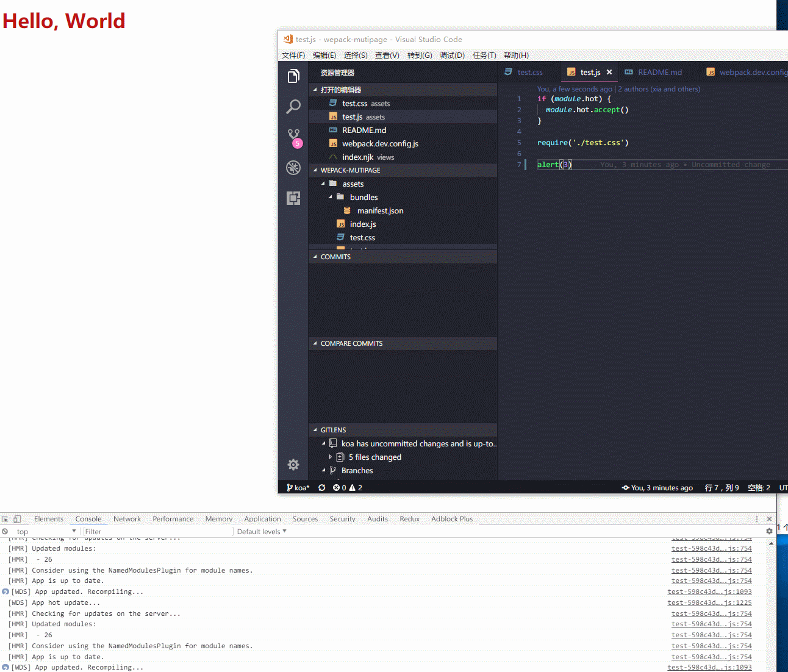Open the 调试(D) menu
Viewport: 788px width, 672px height.
pyautogui.click(x=452, y=55)
